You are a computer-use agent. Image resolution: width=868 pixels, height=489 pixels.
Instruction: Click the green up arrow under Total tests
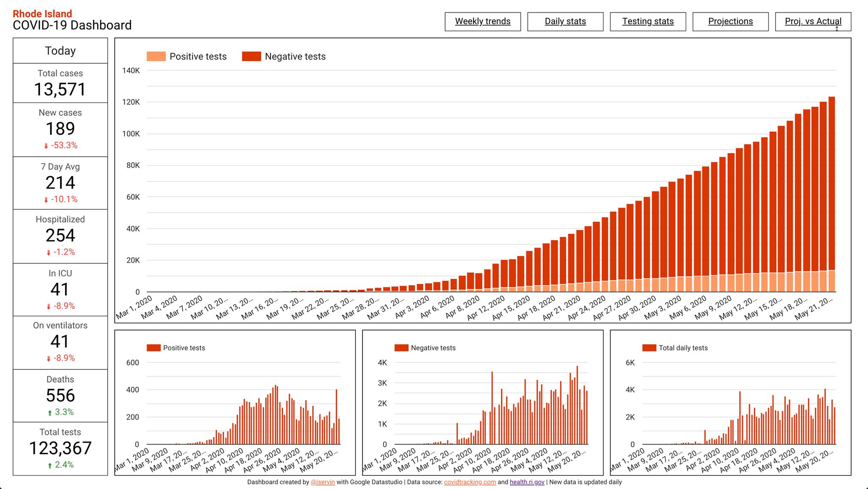click(50, 465)
